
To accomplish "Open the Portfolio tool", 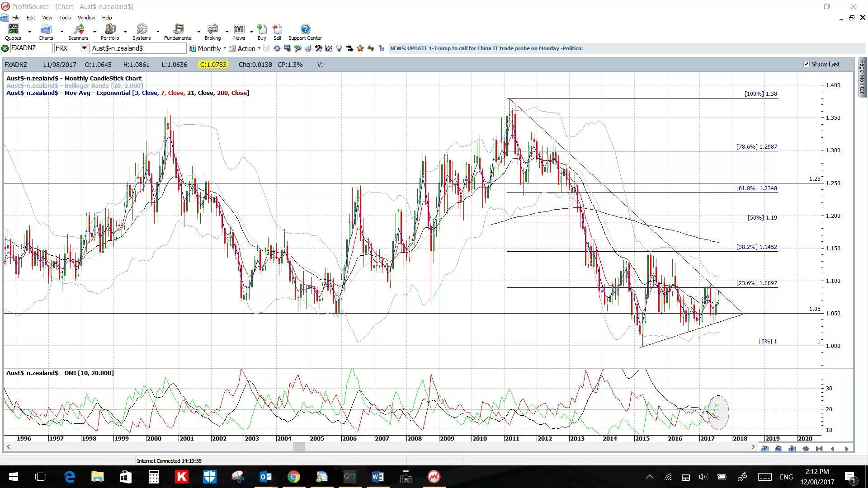I will coord(110,32).
